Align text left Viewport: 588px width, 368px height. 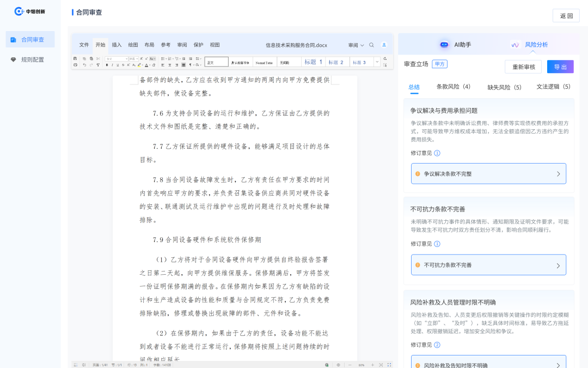163,65
